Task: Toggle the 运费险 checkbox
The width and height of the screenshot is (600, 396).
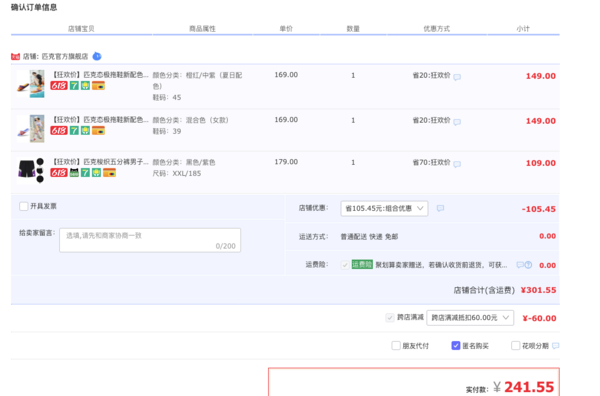Action: pyautogui.click(x=345, y=265)
